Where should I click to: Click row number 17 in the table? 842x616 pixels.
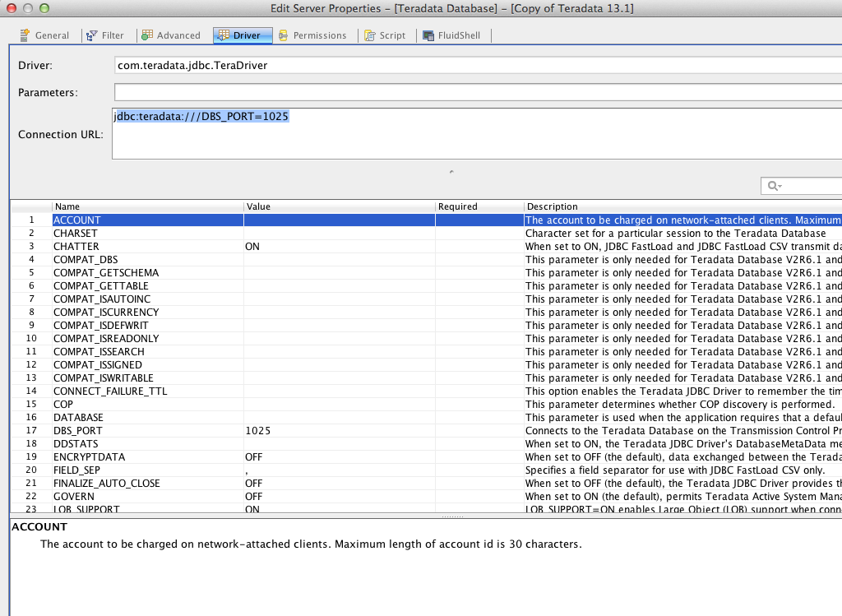click(31, 431)
